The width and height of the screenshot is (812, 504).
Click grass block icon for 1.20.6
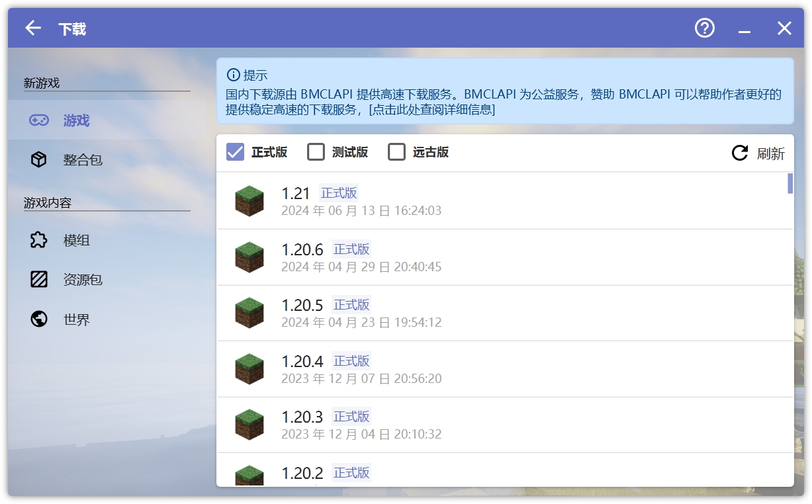pos(249,257)
